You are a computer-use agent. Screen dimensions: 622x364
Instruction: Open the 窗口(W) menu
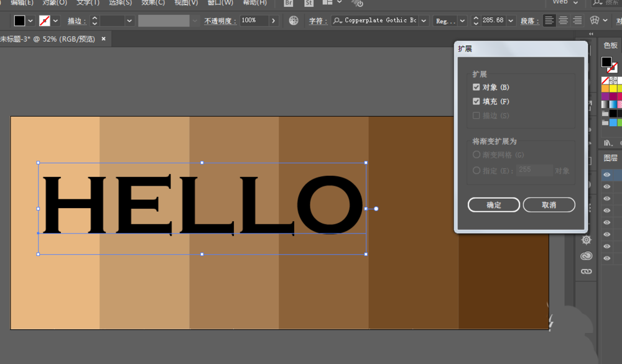coord(220,3)
